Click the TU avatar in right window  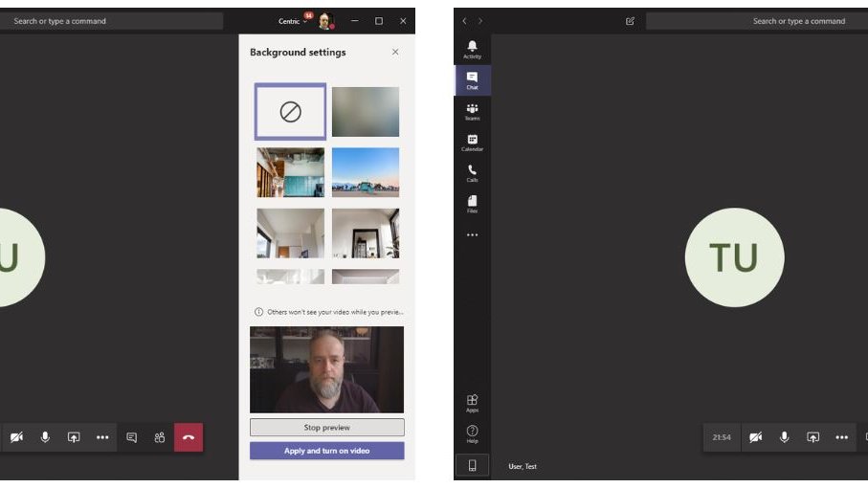click(x=735, y=257)
